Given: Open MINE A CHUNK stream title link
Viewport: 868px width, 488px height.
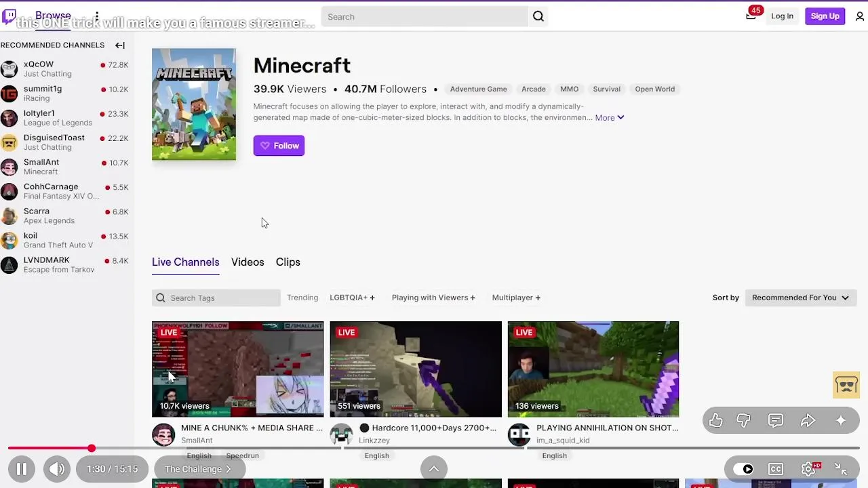Looking at the screenshot, I should point(252,428).
